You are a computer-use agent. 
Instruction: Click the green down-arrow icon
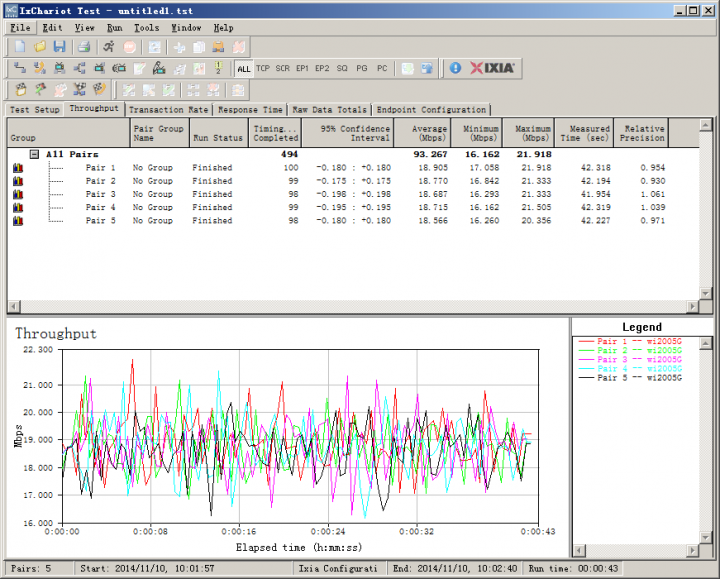tap(407, 68)
